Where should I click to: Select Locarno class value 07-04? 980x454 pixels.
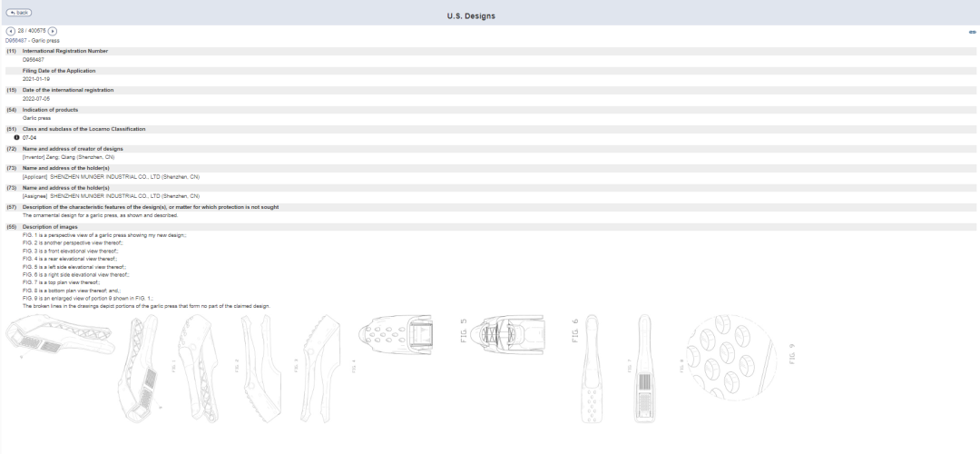point(29,138)
